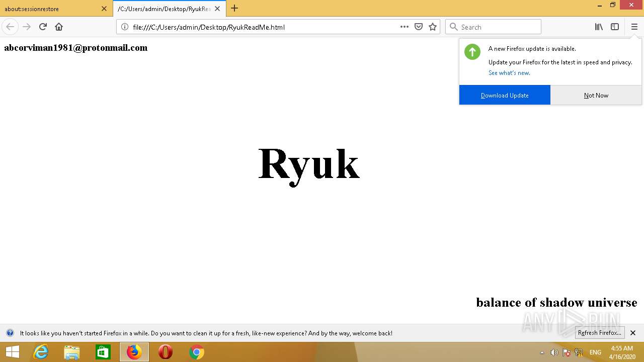The height and width of the screenshot is (362, 644).
Task: Launch Google Chrome from taskbar
Action: tap(197, 352)
